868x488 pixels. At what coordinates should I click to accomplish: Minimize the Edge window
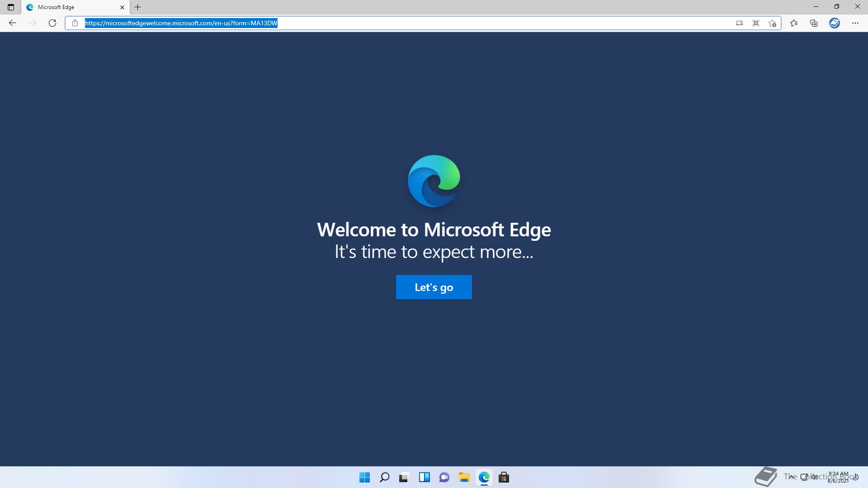coord(816,7)
